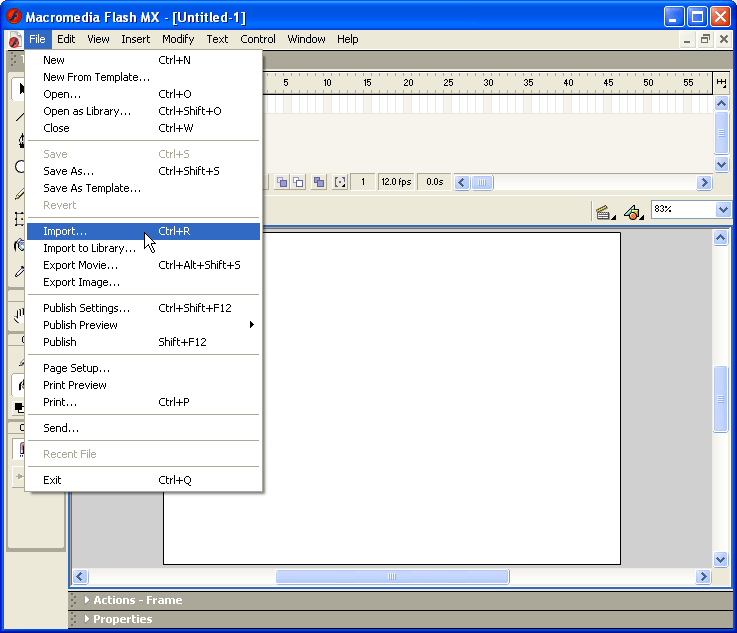This screenshot has height=633, width=737.
Task: Click stage vertical scroll down arrow
Action: click(721, 559)
